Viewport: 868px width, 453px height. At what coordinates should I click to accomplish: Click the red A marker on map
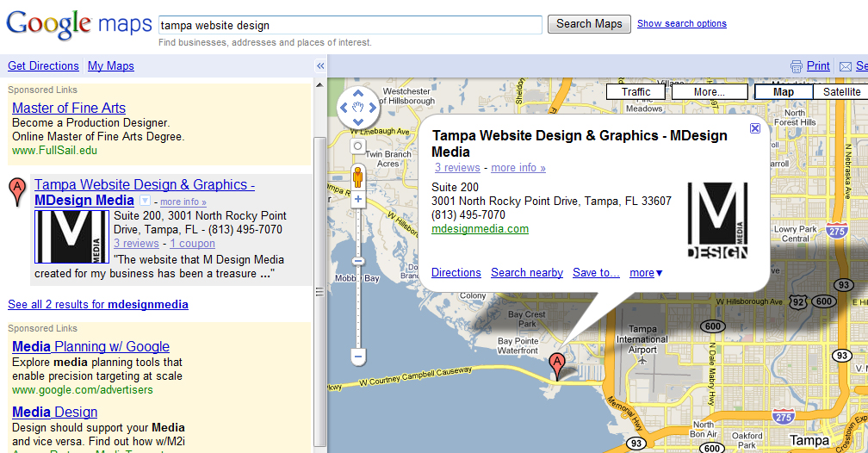click(557, 367)
